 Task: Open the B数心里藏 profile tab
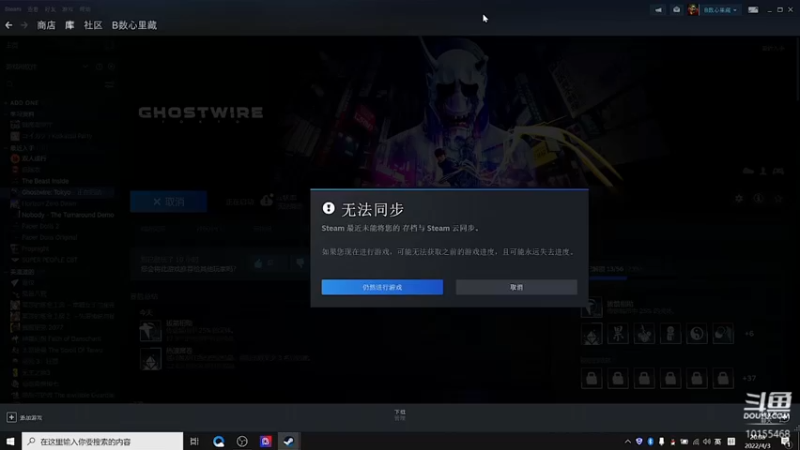134,25
